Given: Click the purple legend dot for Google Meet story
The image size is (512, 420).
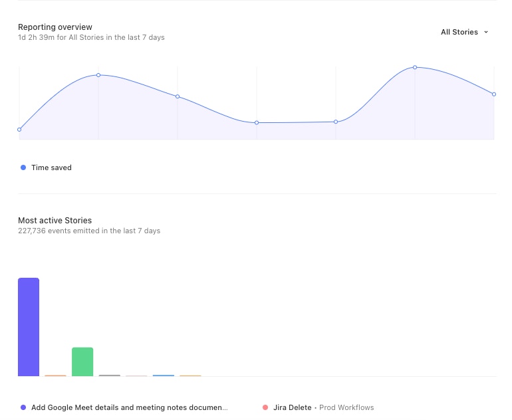Looking at the screenshot, I should [x=23, y=407].
